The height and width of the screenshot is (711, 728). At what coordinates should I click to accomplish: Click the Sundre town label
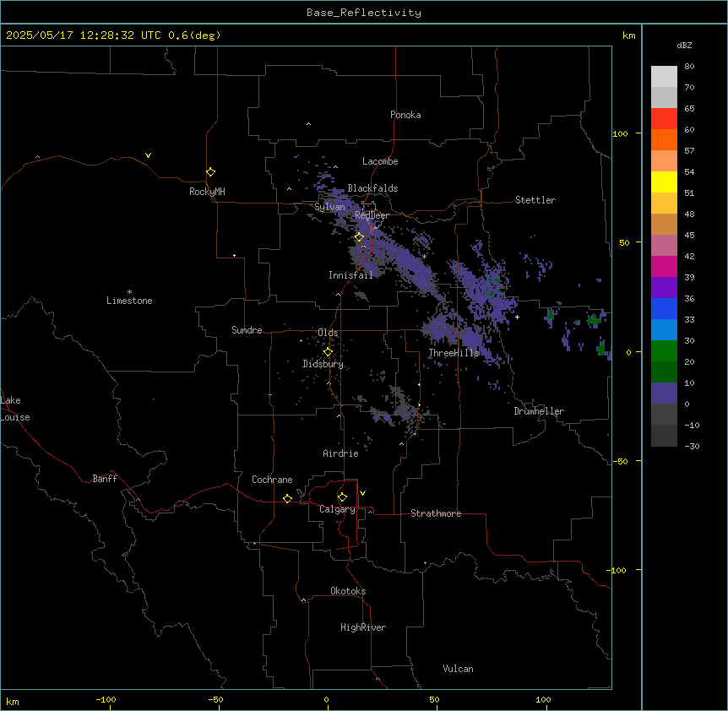pos(247,330)
